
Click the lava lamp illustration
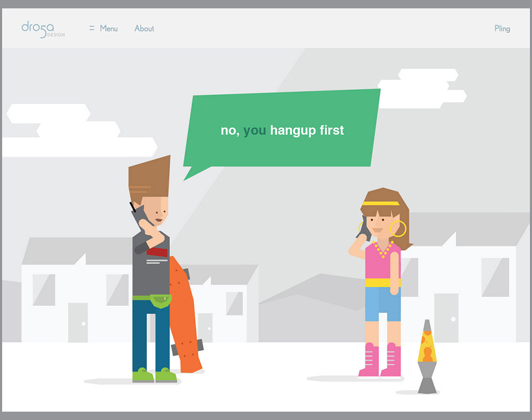click(x=427, y=356)
